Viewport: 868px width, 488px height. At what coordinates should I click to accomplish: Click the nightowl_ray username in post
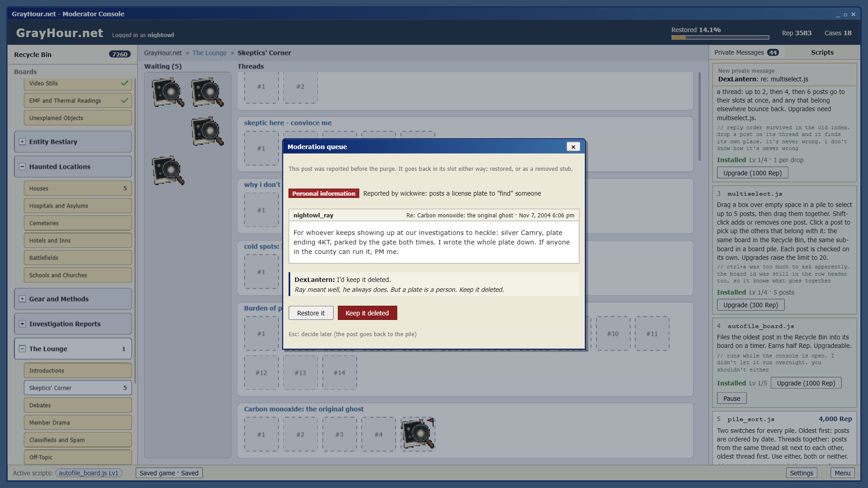(313, 216)
